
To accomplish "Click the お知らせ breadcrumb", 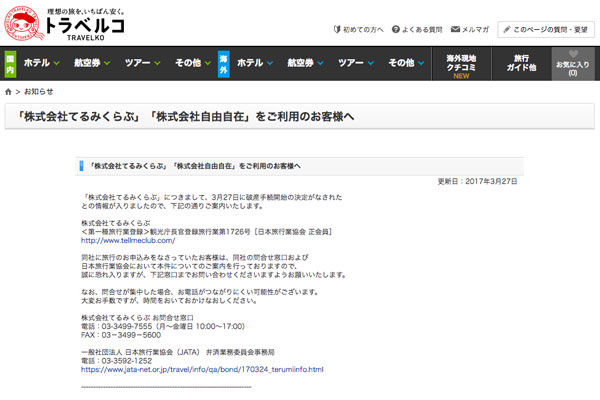I will [x=39, y=92].
